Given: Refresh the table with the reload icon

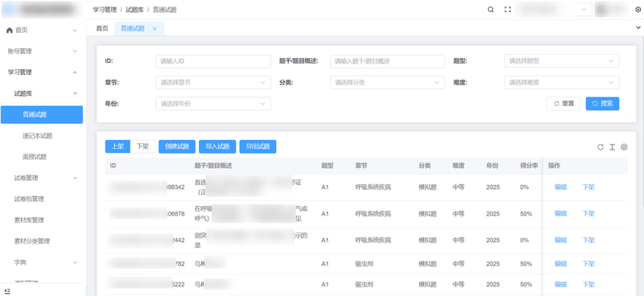Looking at the screenshot, I should [x=601, y=147].
